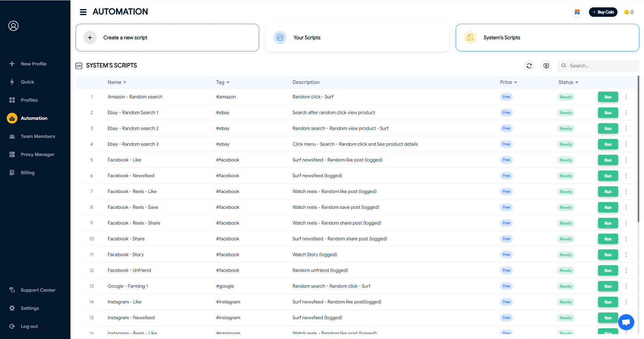Toggle Name column sort order
The height and width of the screenshot is (339, 644).
[x=116, y=82]
